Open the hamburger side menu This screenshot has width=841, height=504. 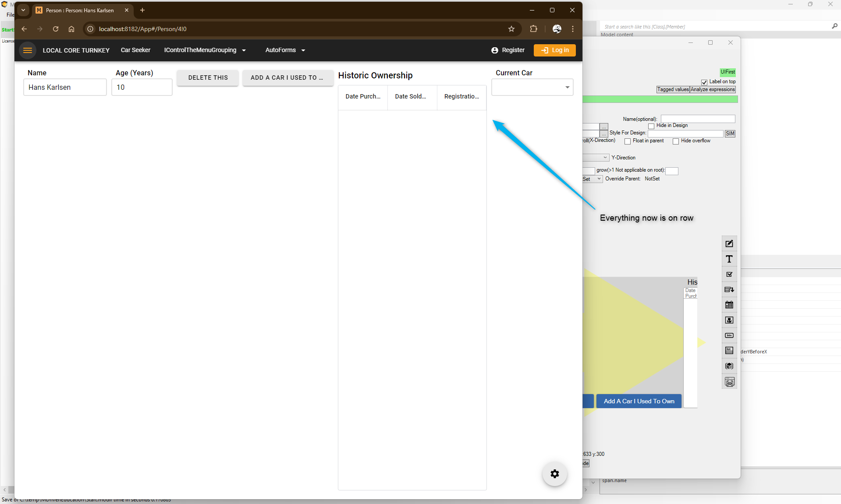(28, 50)
